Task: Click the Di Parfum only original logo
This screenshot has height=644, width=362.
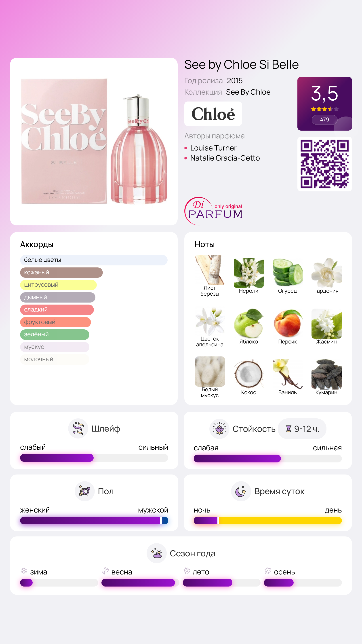Action: coord(213,211)
